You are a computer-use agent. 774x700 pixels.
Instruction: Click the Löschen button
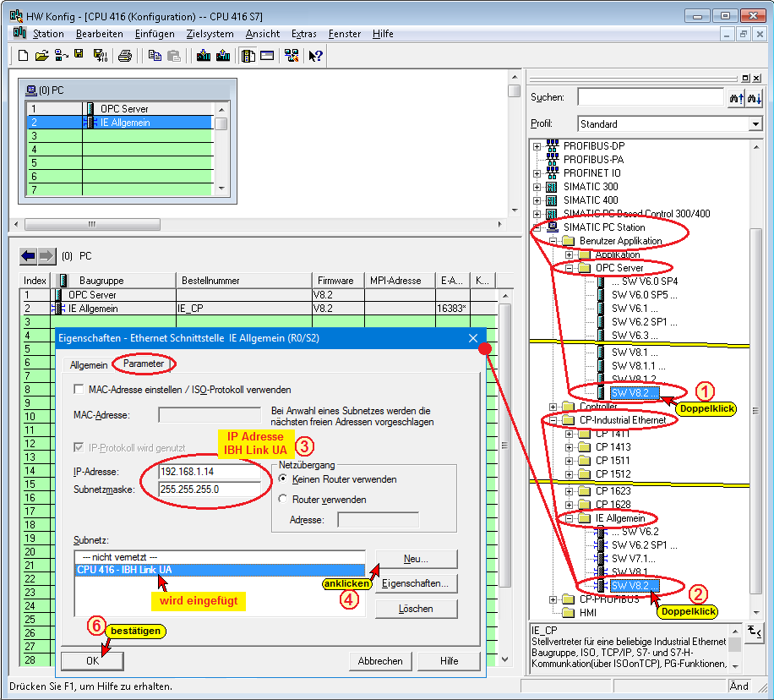pyautogui.click(x=416, y=609)
